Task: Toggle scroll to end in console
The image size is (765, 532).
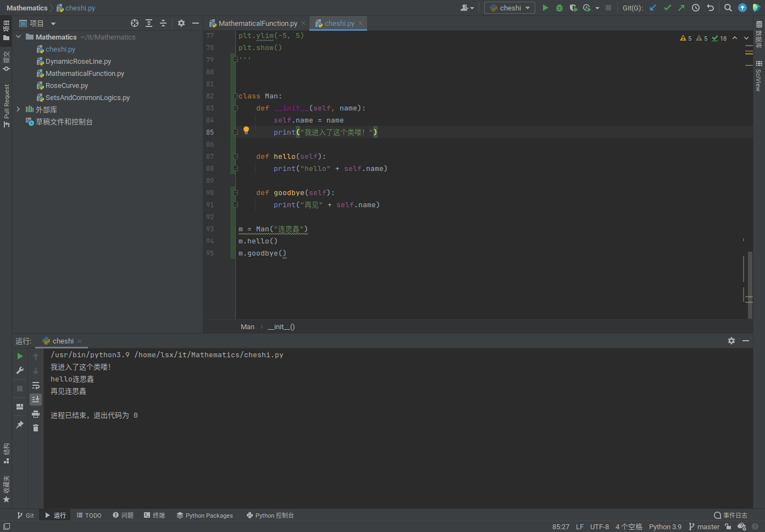Action: (x=36, y=400)
